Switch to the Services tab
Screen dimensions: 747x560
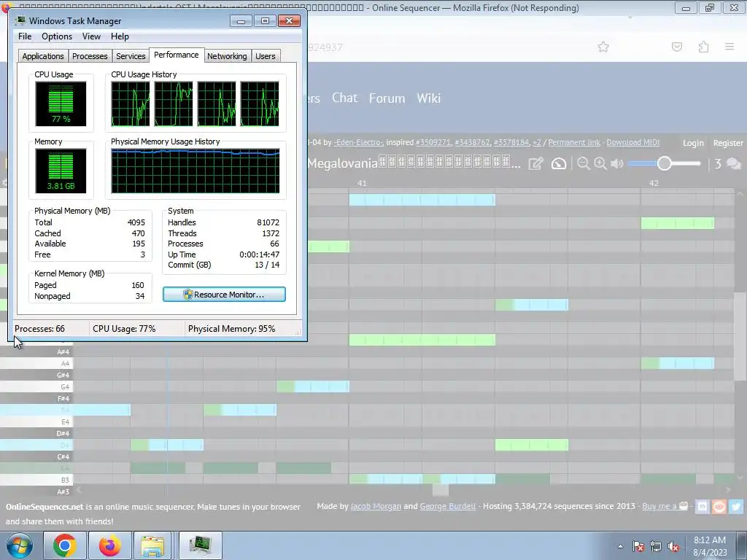click(131, 56)
